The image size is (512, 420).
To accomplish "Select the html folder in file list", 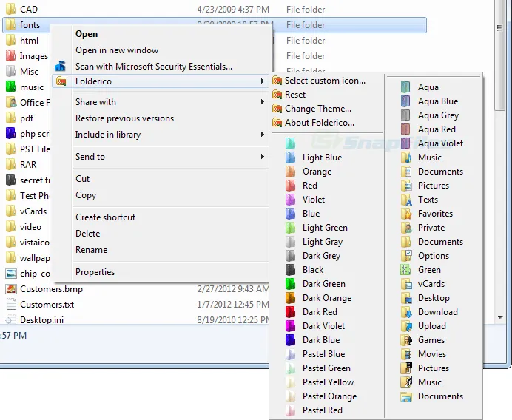I will click(x=29, y=41).
